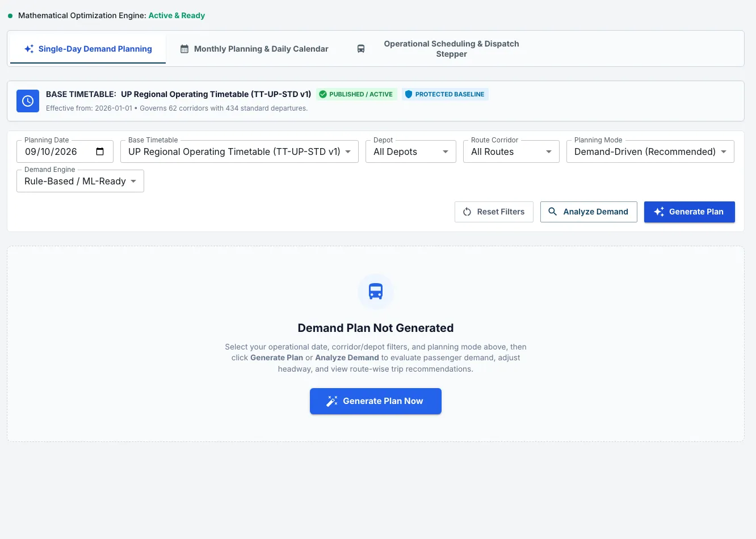Open the Depot dropdown showing All Depots
Image resolution: width=756 pixels, height=539 pixels.
click(411, 151)
